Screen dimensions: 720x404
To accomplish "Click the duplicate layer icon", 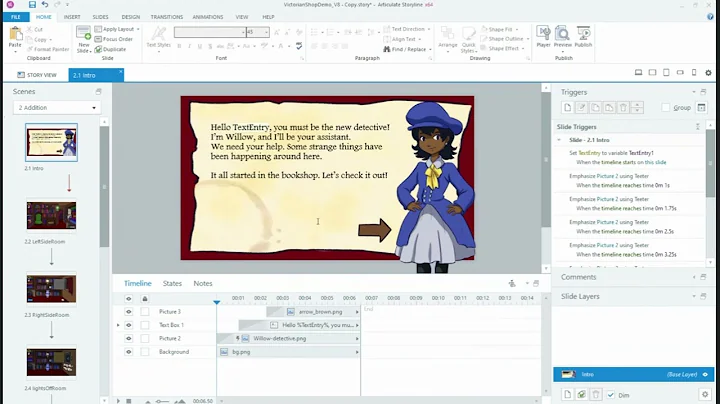I will coord(581,394).
